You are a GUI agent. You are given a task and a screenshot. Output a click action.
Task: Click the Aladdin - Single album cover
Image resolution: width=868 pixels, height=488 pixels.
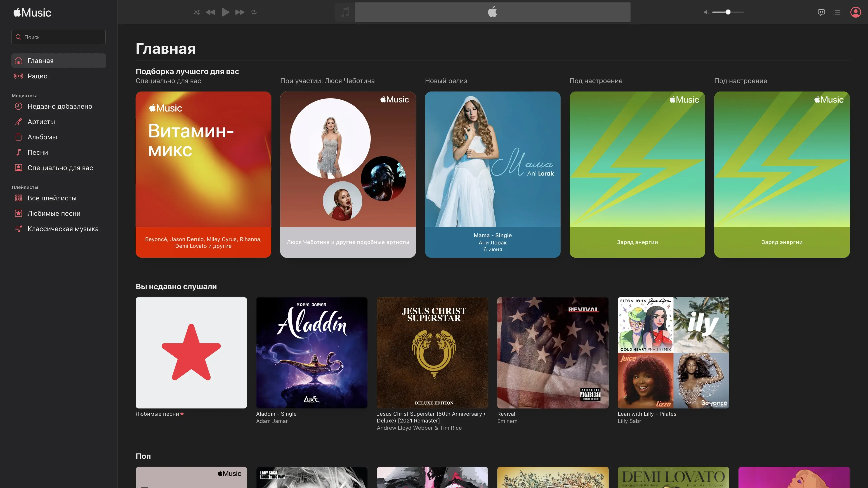(x=312, y=353)
